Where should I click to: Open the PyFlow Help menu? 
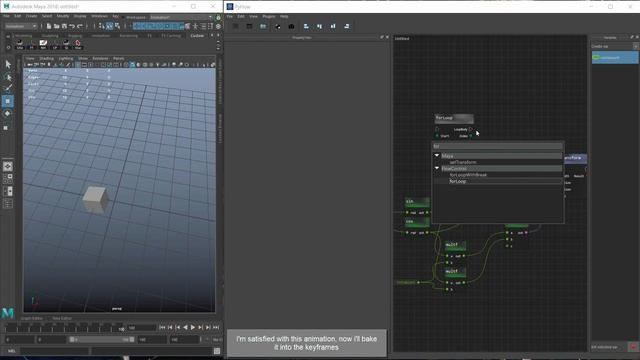284,16
